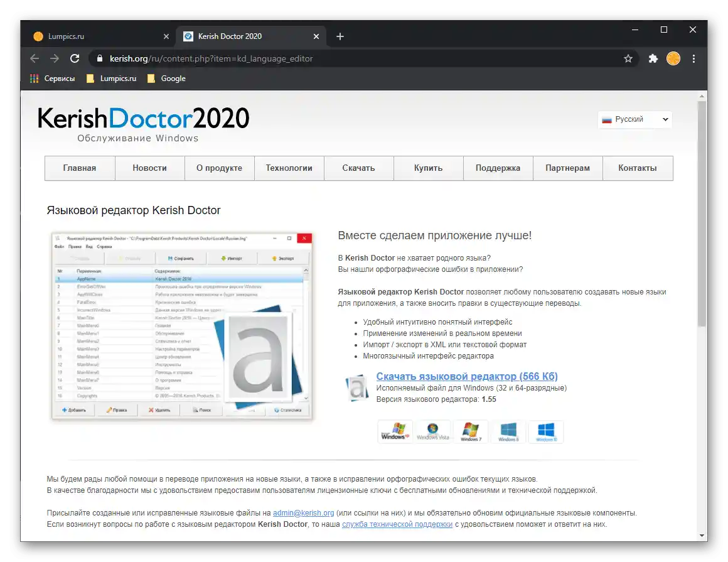Click the scrollbar up arrow
This screenshot has width=728, height=562.
click(702, 96)
